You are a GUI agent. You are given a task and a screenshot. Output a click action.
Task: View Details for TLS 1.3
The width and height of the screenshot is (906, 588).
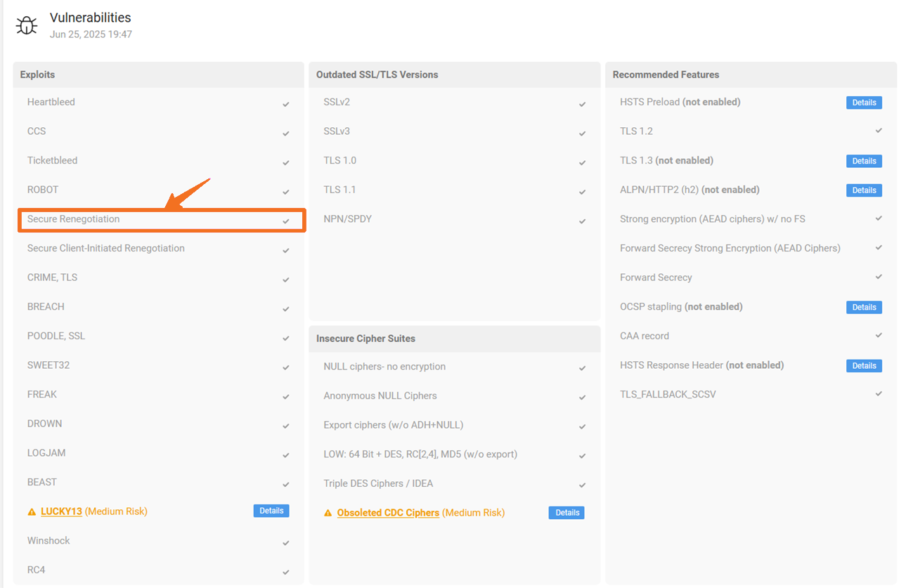pos(864,161)
